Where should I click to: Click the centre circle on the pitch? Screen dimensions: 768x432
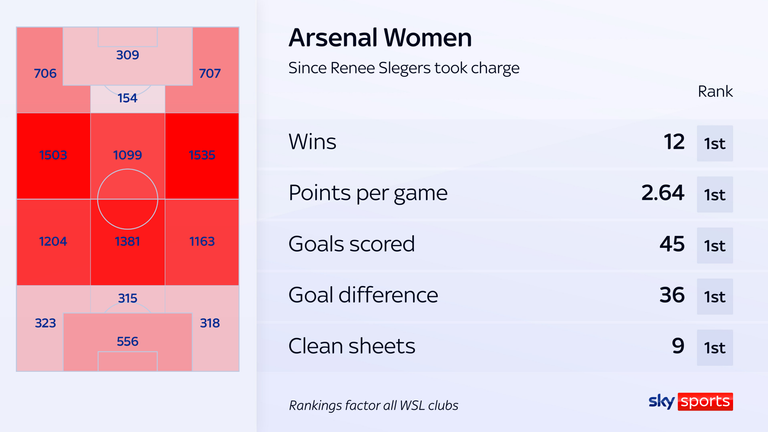(x=127, y=199)
